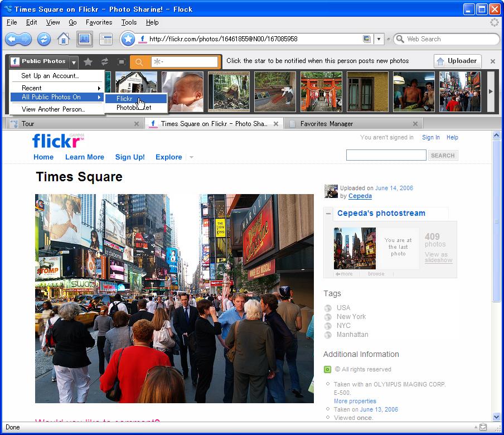Open the View menu

click(x=53, y=22)
